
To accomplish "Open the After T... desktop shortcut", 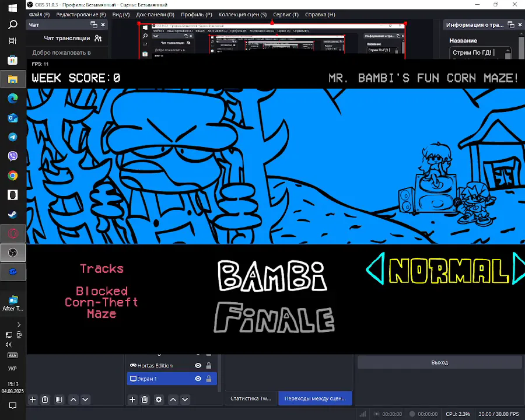I will pyautogui.click(x=13, y=303).
